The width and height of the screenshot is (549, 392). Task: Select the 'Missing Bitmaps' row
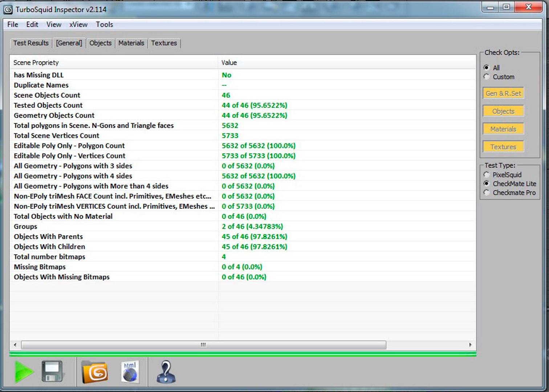(243, 267)
